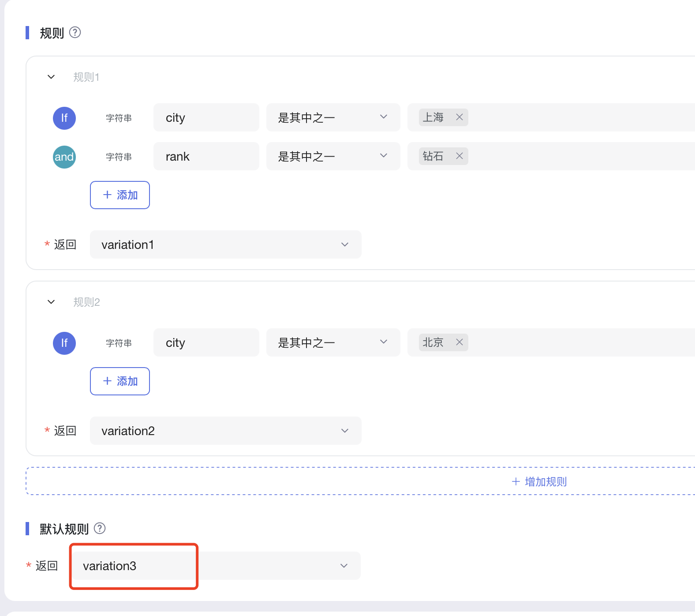Remove the 钻石 tag from rank condition

[x=459, y=156]
